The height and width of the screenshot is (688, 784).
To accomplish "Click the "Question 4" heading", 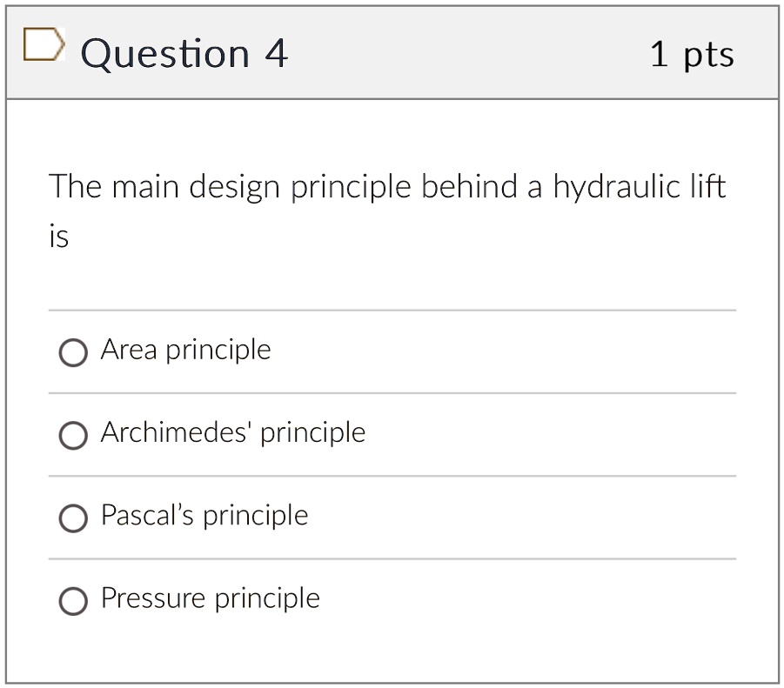I will [x=184, y=54].
